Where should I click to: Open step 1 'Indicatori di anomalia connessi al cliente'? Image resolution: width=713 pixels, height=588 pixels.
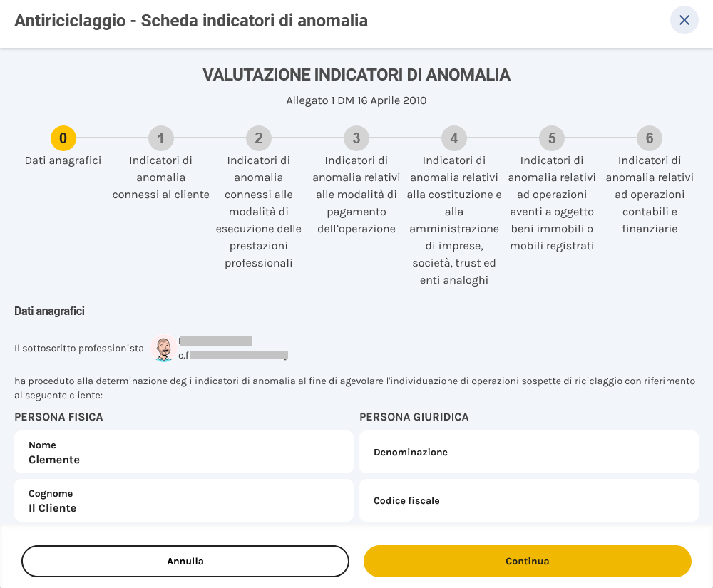(160, 139)
